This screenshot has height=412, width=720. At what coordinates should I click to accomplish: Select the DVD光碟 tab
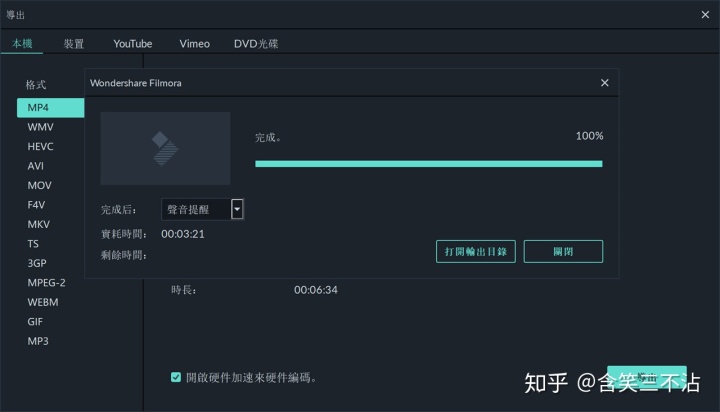pyautogui.click(x=256, y=44)
